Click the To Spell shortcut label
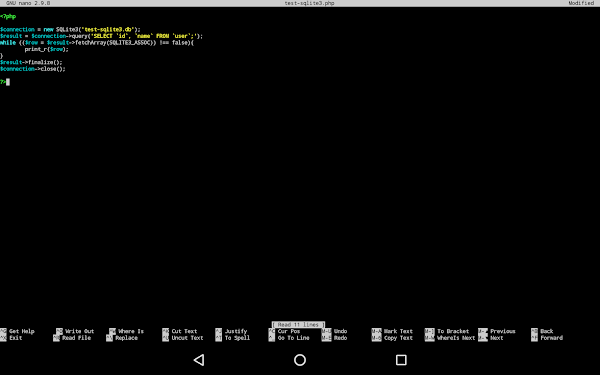The height and width of the screenshot is (375, 600). point(237,338)
